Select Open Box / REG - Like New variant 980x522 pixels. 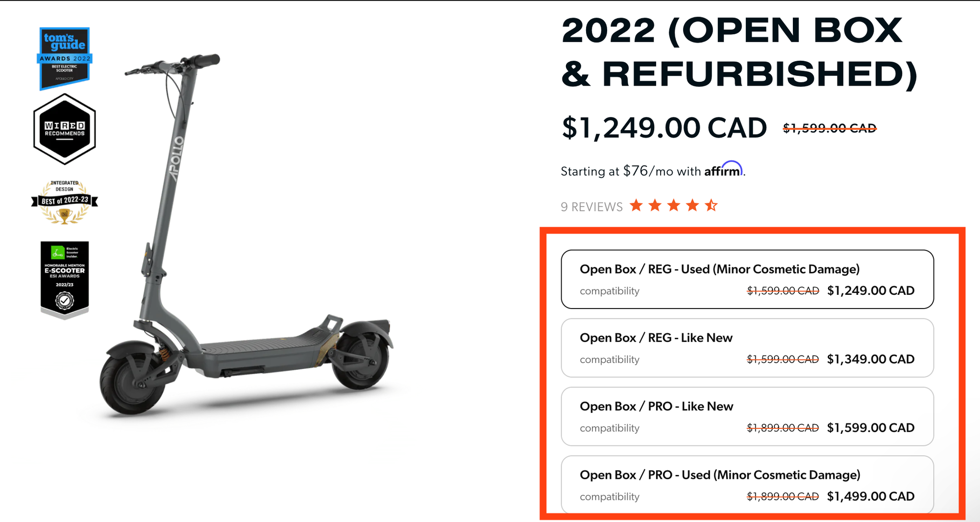(747, 348)
